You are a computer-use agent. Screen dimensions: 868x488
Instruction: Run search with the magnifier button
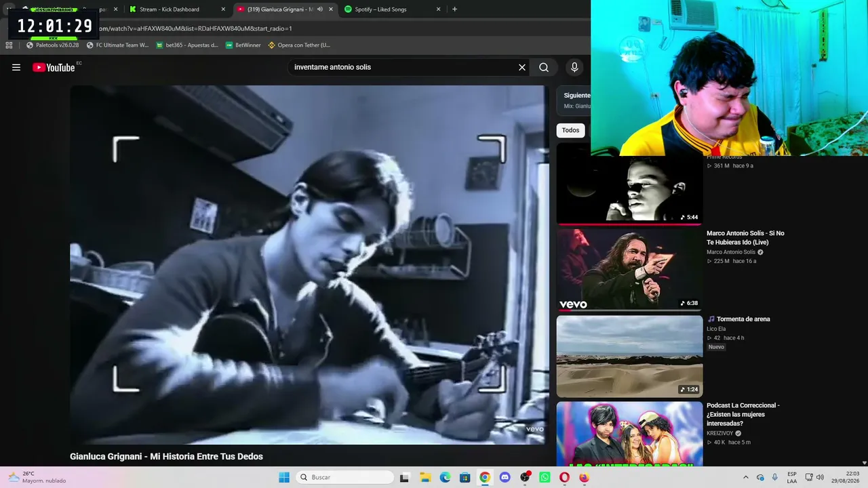click(544, 67)
